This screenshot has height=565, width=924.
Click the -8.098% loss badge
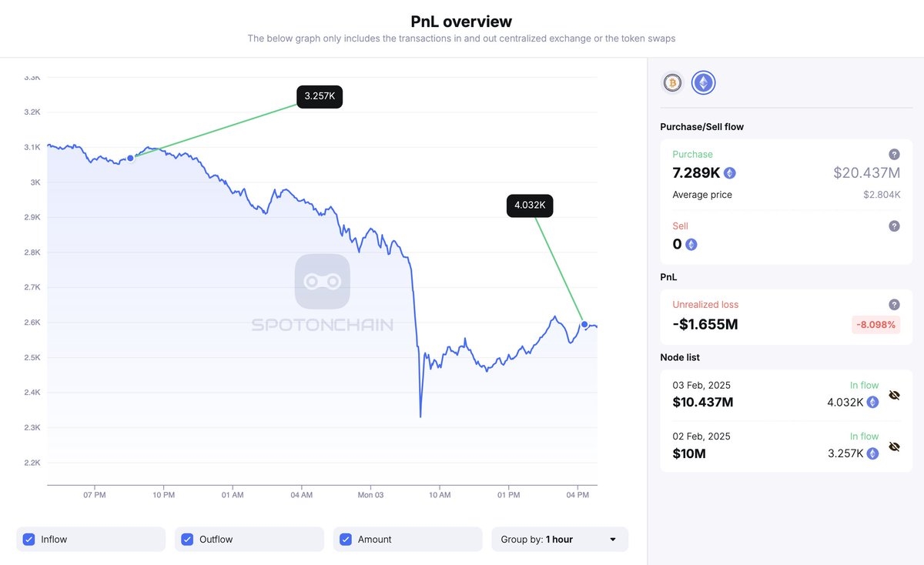tap(876, 325)
